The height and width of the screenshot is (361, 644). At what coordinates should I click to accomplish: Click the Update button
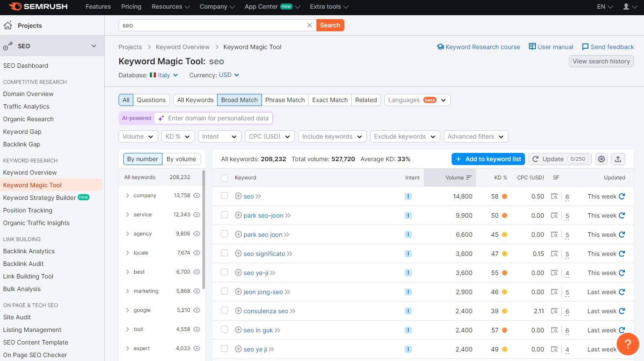560,159
